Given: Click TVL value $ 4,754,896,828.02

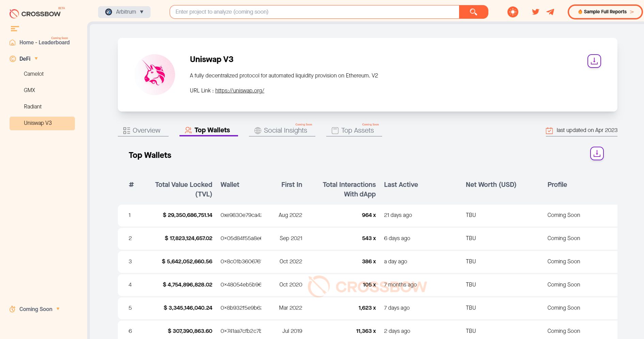Looking at the screenshot, I should 187,284.
